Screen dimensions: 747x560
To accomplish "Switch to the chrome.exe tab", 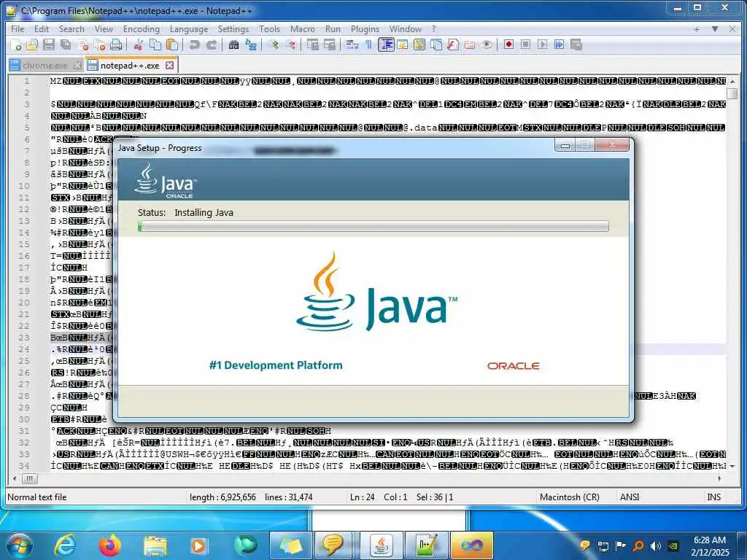I will click(44, 65).
